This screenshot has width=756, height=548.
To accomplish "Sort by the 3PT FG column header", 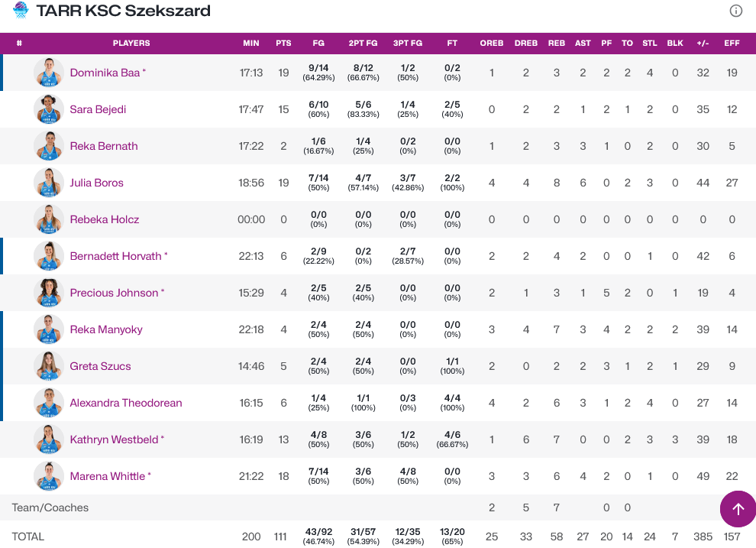I will [408, 44].
